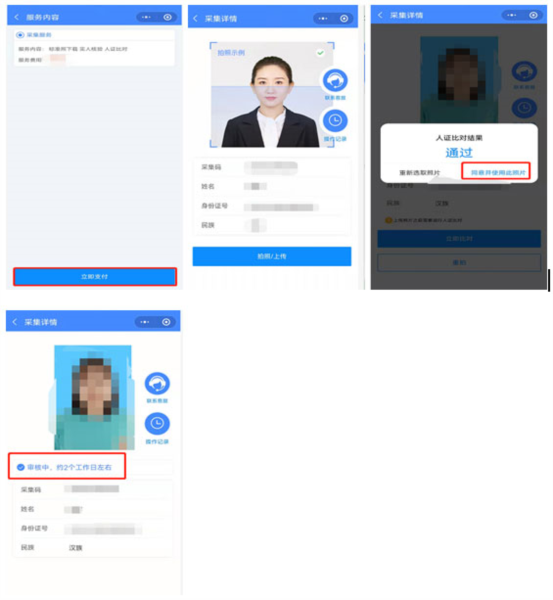The height and width of the screenshot is (600, 553).
Task: Click the 服务费用 fee line
Action: point(42,60)
